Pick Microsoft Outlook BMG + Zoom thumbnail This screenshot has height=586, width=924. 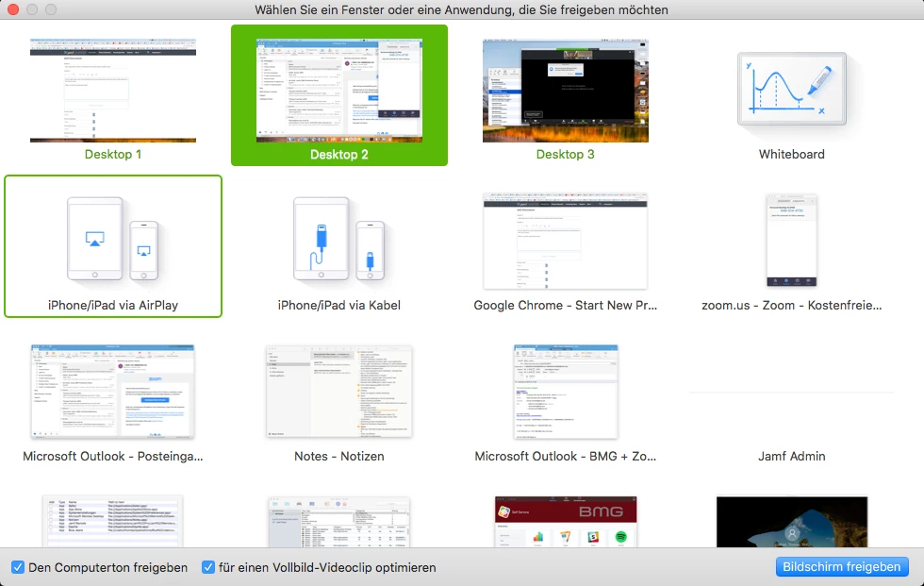566,392
